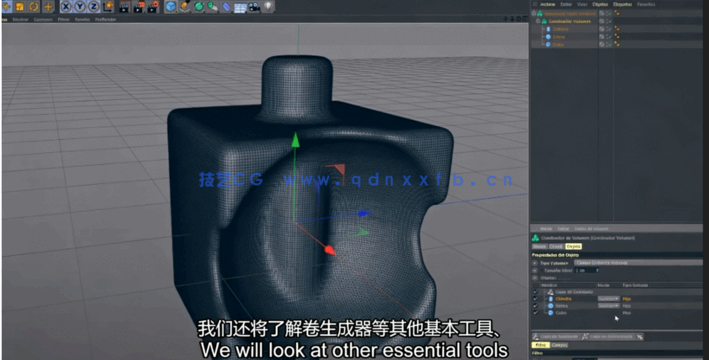Select the Scale tool in top toolbar
The image size is (709, 360).
(x=20, y=6)
